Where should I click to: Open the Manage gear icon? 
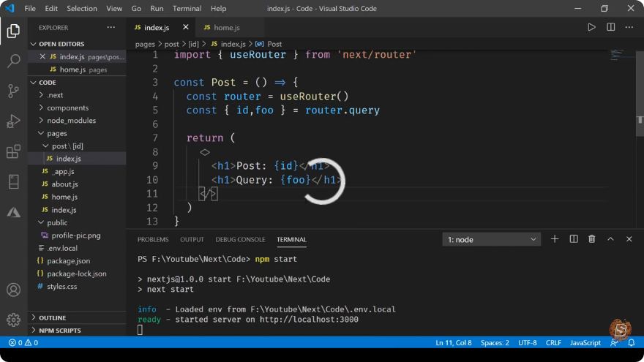[x=14, y=320]
